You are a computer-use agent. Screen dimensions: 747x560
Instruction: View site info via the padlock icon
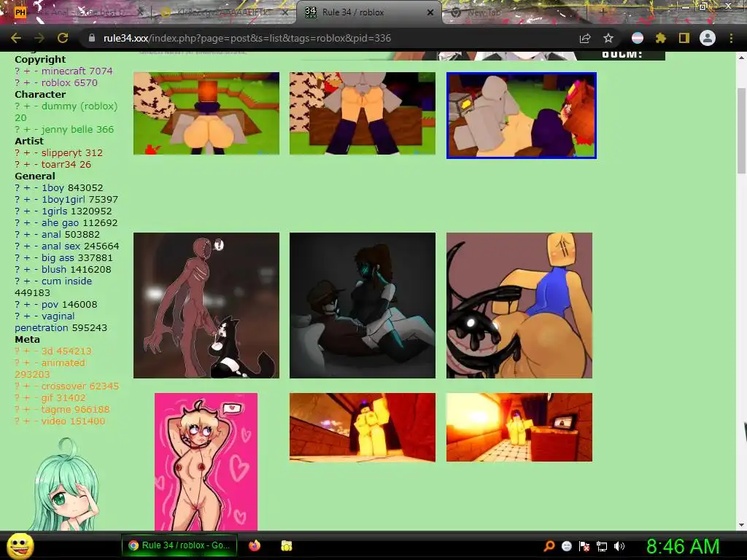(x=92, y=38)
